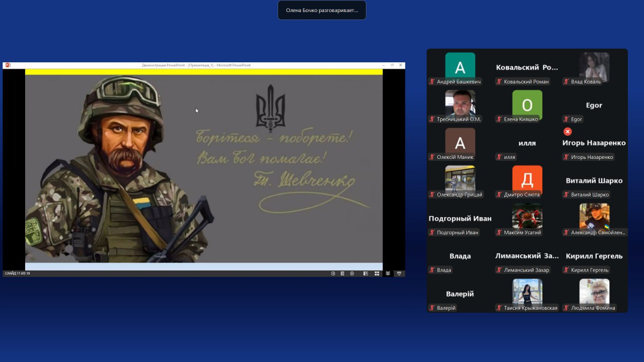644x362 pixels.
Task: Click the 'Олена Бочко разговаривает...' notification
Action: coord(322,10)
